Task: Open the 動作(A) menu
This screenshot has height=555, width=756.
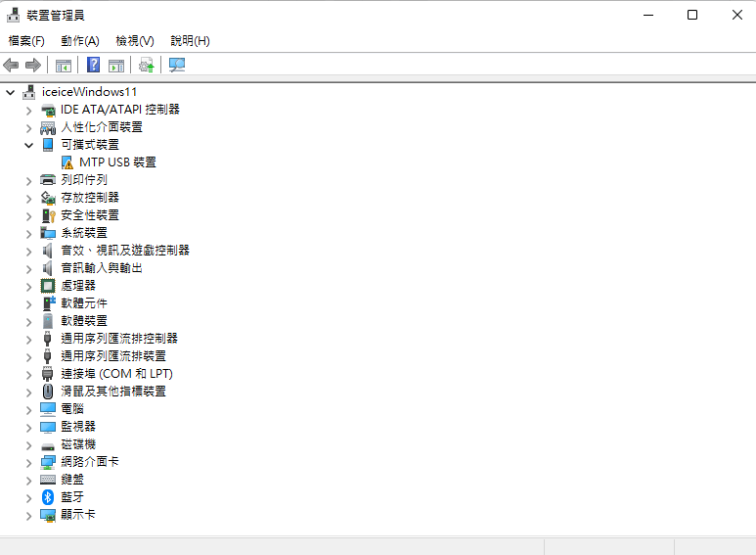Action: [80, 41]
